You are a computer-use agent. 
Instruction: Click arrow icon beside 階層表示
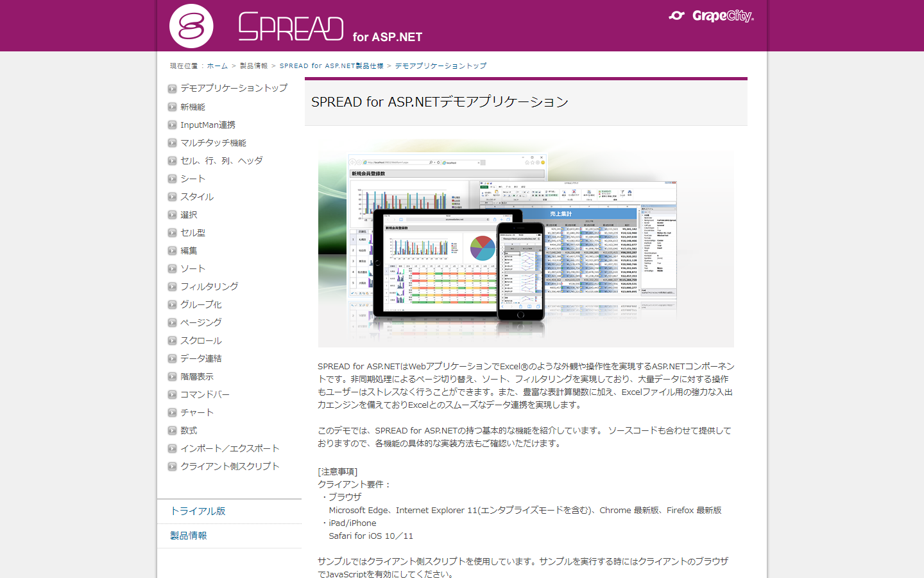172,376
